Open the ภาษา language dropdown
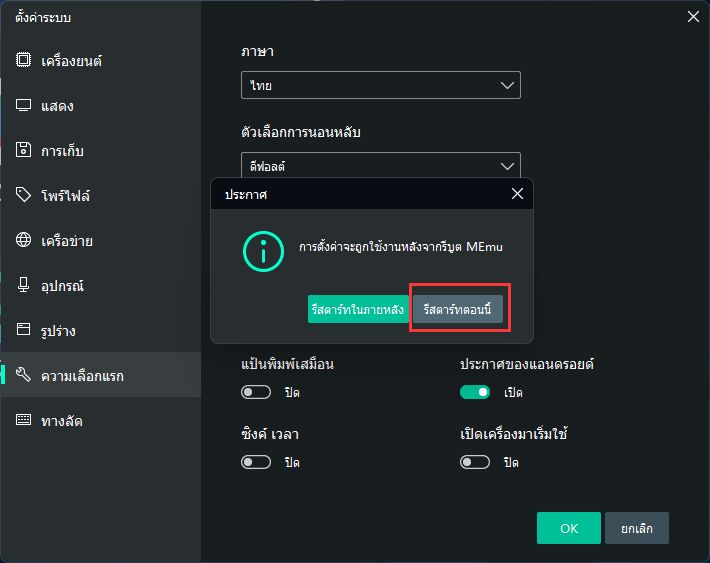Viewport: 710px width, 563px height. tap(380, 86)
